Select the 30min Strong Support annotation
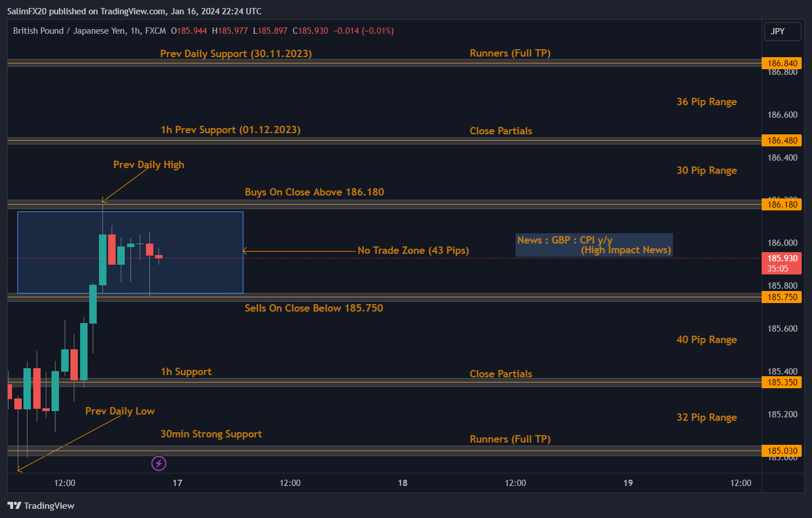 pyautogui.click(x=211, y=434)
